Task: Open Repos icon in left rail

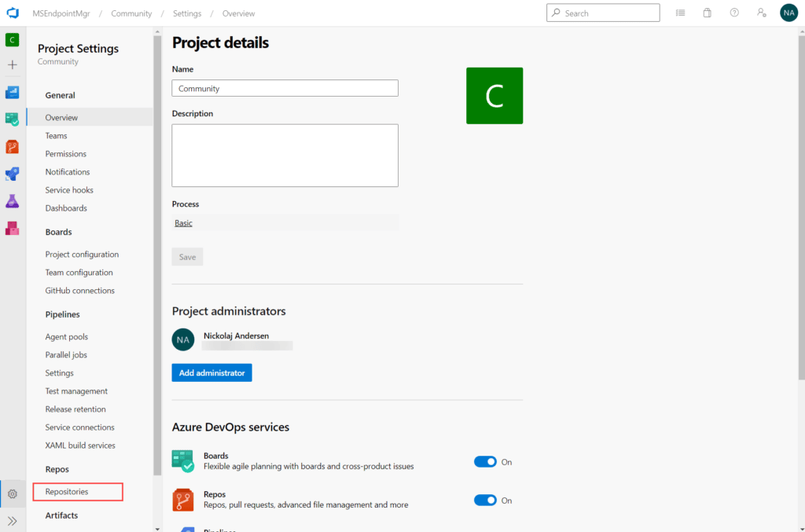Action: pos(13,147)
